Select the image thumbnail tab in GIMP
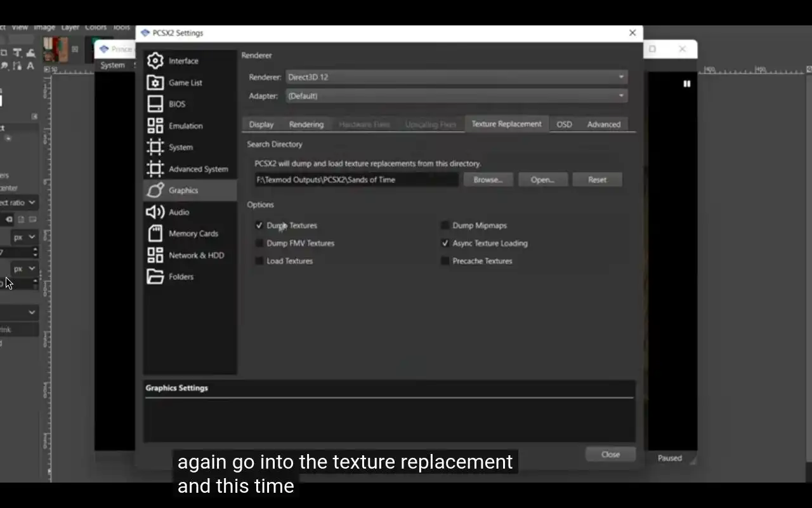Screen dimensions: 812x508 coord(56,49)
